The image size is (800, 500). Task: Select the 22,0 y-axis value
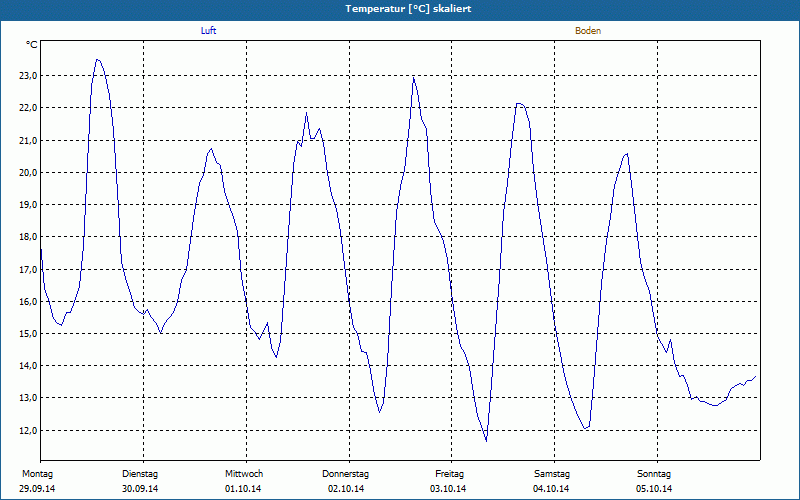point(28,108)
